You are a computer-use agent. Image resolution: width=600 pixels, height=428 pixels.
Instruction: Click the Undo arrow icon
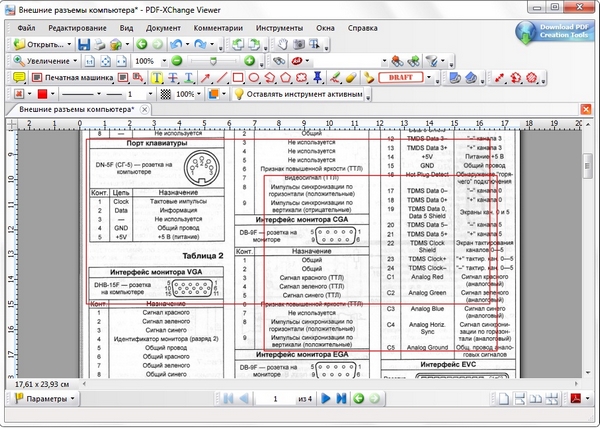pyautogui.click(x=176, y=44)
